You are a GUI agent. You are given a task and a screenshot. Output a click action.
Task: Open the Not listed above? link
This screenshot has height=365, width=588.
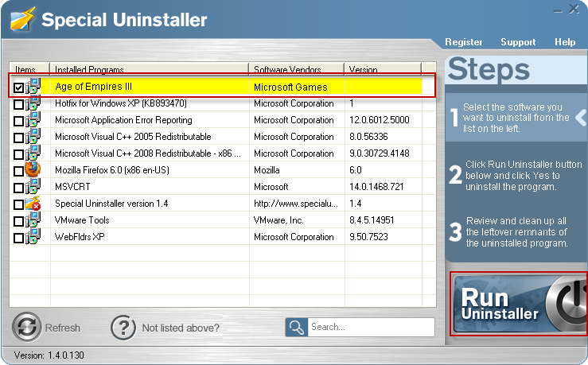pyautogui.click(x=181, y=328)
